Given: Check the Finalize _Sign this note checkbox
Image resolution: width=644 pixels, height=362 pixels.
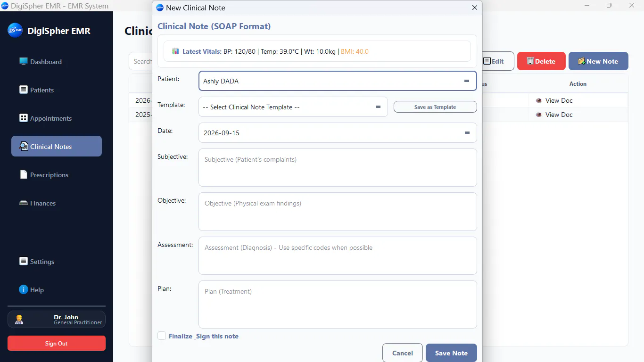Looking at the screenshot, I should [162, 336].
